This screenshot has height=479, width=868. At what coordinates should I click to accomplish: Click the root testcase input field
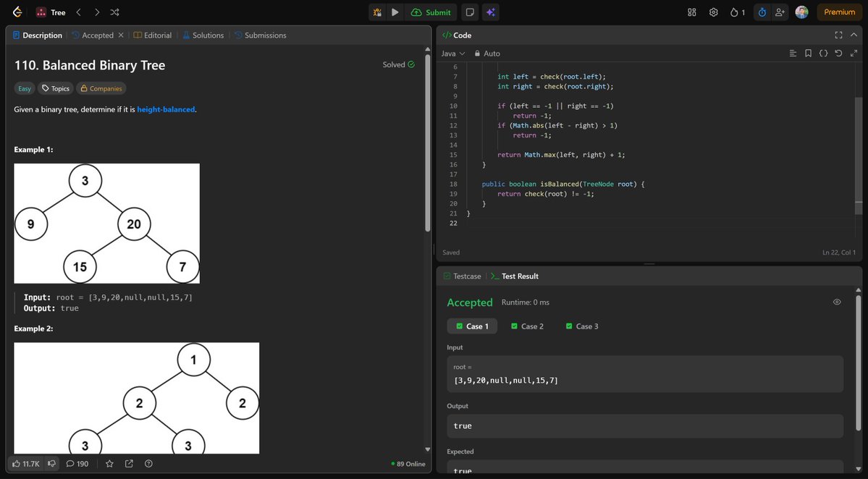(x=644, y=374)
